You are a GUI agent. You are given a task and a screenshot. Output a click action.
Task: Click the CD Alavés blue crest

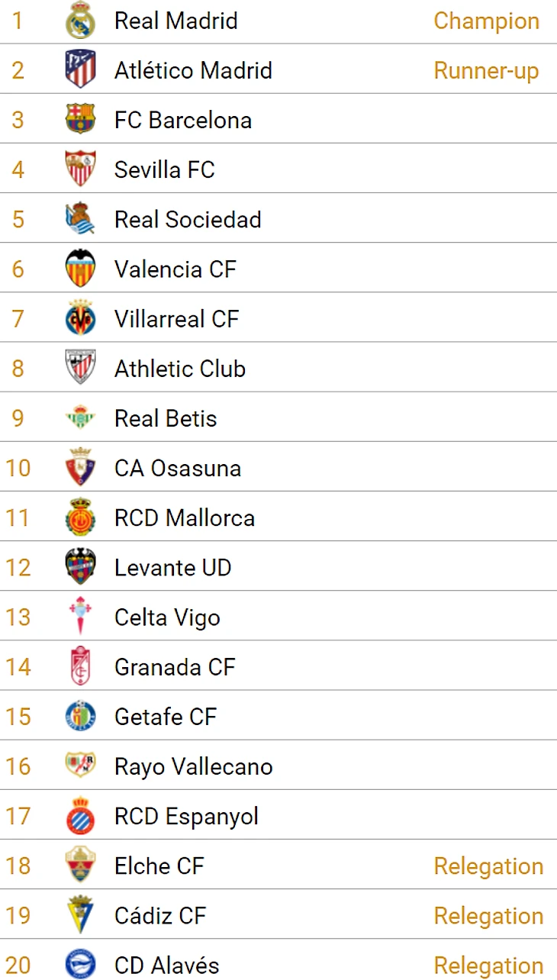80,965
